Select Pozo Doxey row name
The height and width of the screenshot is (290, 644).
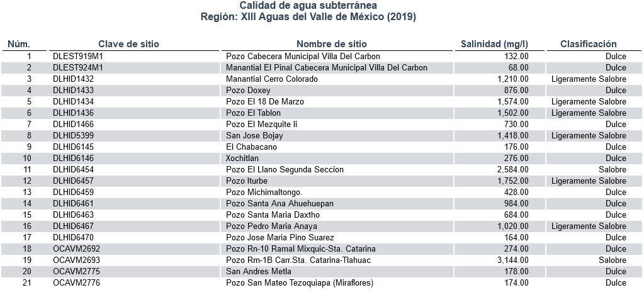pos(248,91)
